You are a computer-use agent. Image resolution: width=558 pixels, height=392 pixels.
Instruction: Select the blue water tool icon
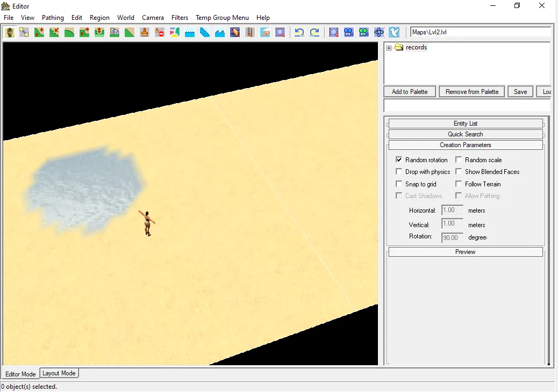(x=190, y=32)
